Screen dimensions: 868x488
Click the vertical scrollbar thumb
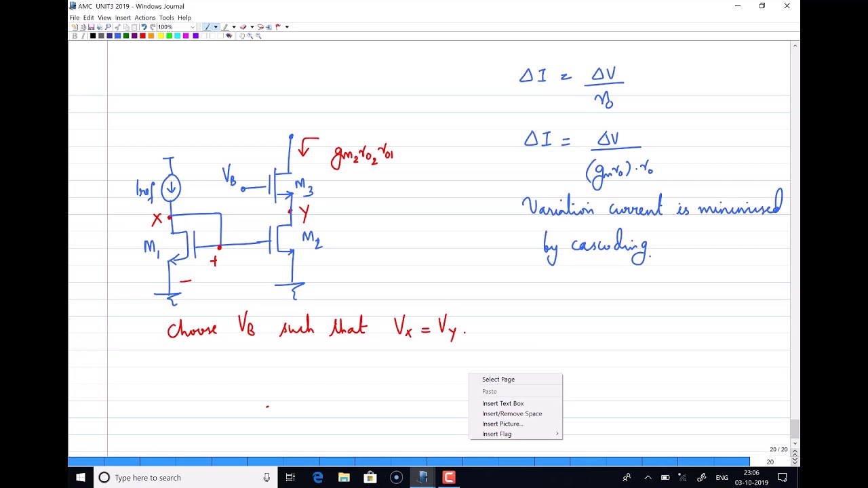pos(795,428)
